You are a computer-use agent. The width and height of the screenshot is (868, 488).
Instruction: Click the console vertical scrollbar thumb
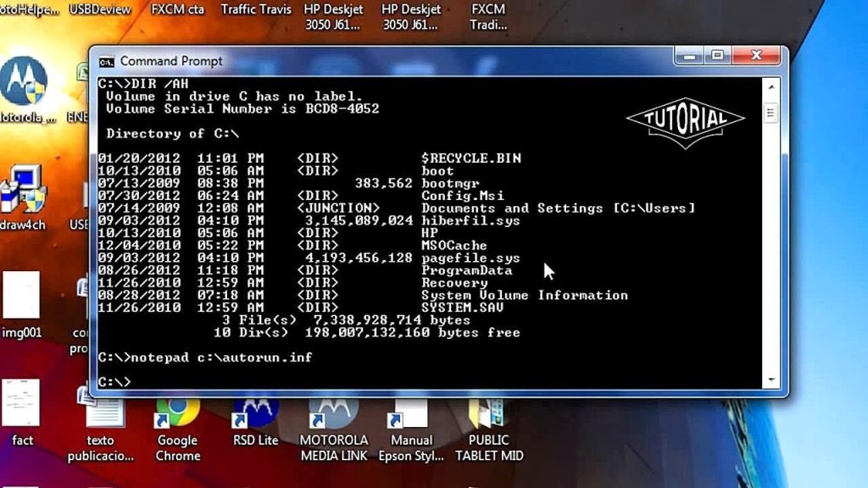coord(771,114)
